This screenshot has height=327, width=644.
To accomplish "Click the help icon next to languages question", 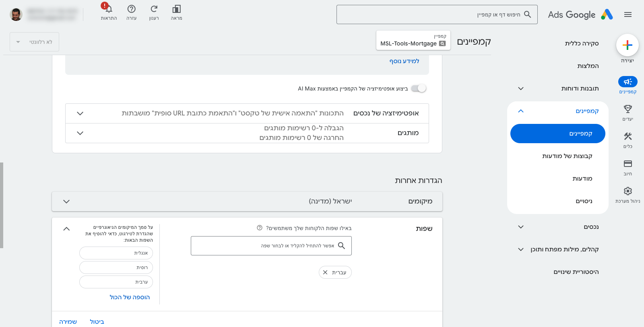I will click(260, 228).
